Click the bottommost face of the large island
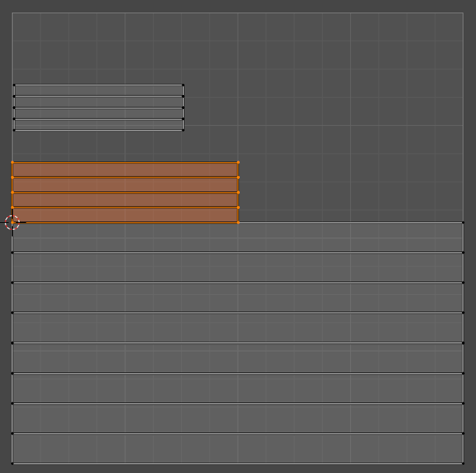 tap(238, 449)
